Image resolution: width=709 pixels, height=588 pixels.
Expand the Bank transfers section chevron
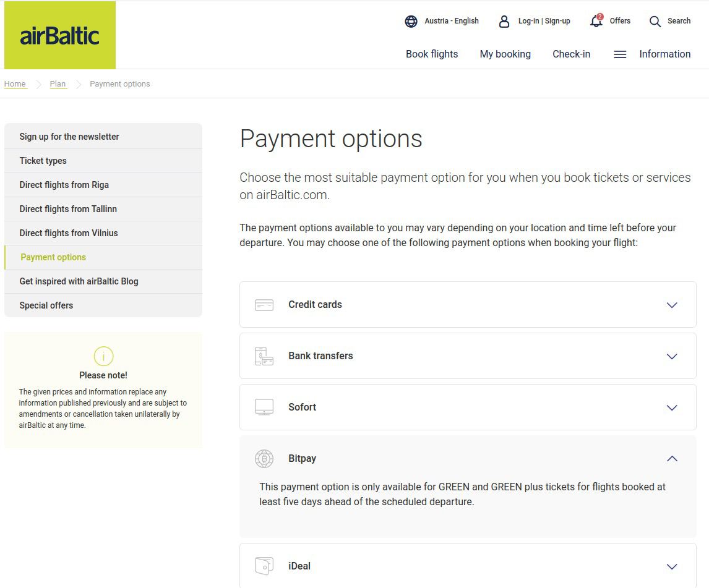pos(672,356)
